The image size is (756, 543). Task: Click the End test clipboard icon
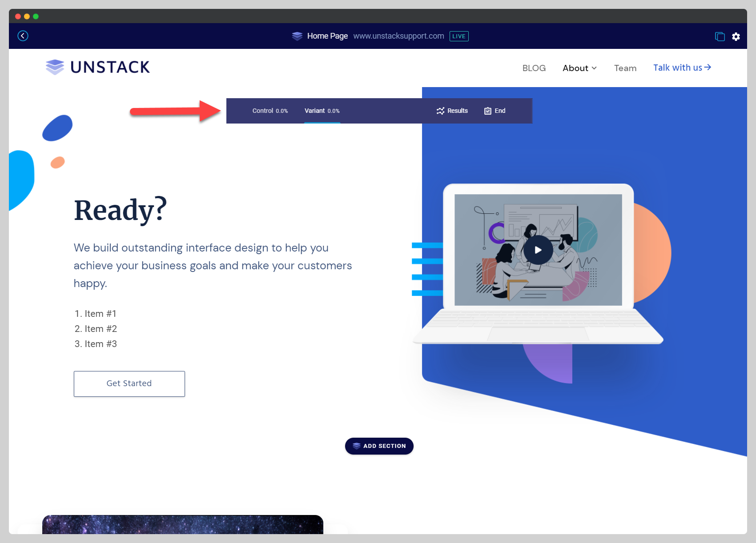coord(488,111)
